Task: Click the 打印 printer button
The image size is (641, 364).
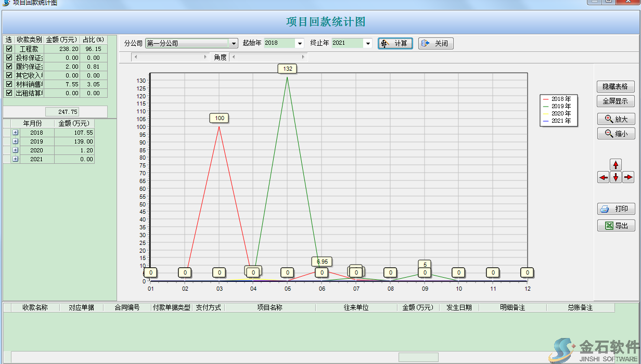Action: click(x=616, y=209)
